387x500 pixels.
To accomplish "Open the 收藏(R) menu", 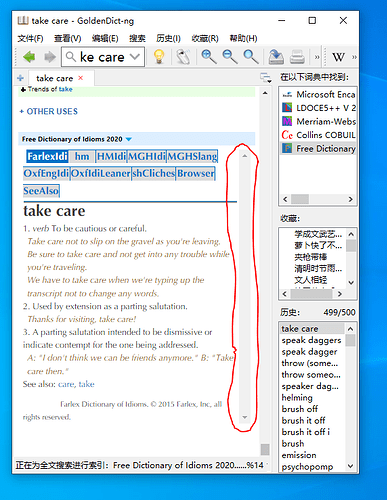I will click(x=205, y=38).
